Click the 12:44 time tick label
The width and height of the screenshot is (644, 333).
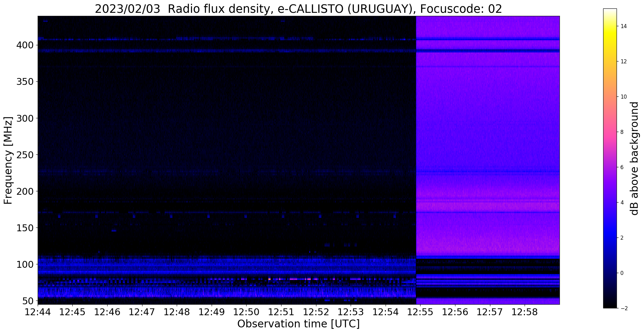click(x=38, y=312)
